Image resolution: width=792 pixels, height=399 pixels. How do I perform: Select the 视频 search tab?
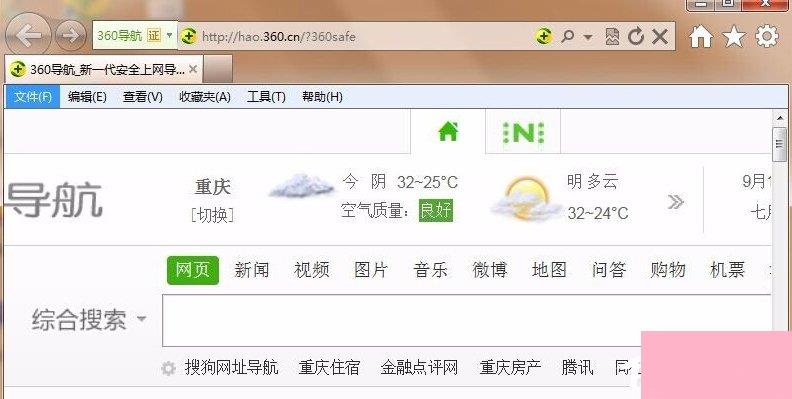[312, 270]
